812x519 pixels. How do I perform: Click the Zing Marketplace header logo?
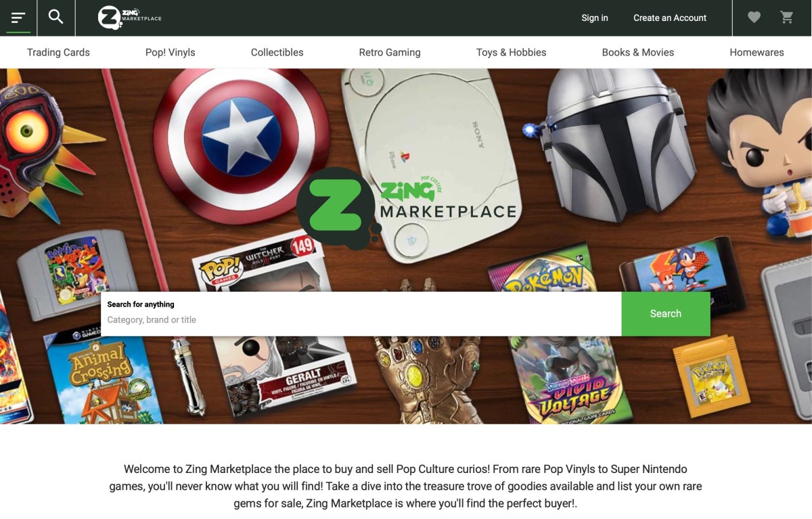[130, 18]
